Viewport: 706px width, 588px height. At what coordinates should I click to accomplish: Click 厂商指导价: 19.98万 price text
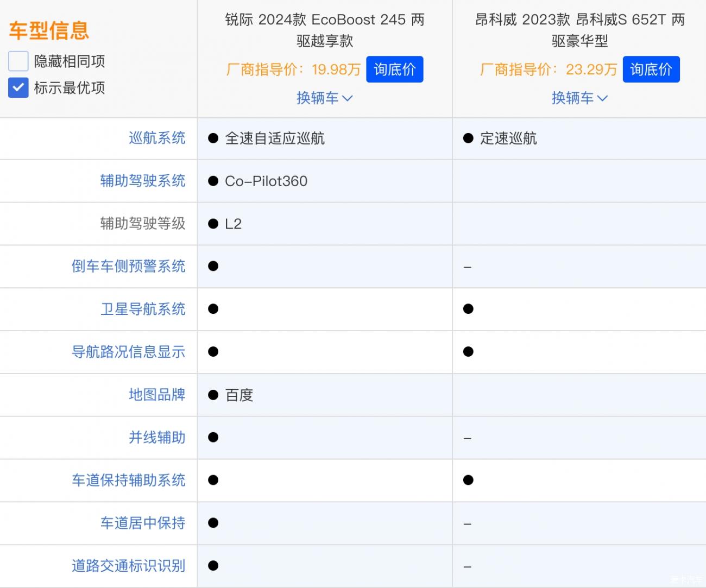[293, 69]
